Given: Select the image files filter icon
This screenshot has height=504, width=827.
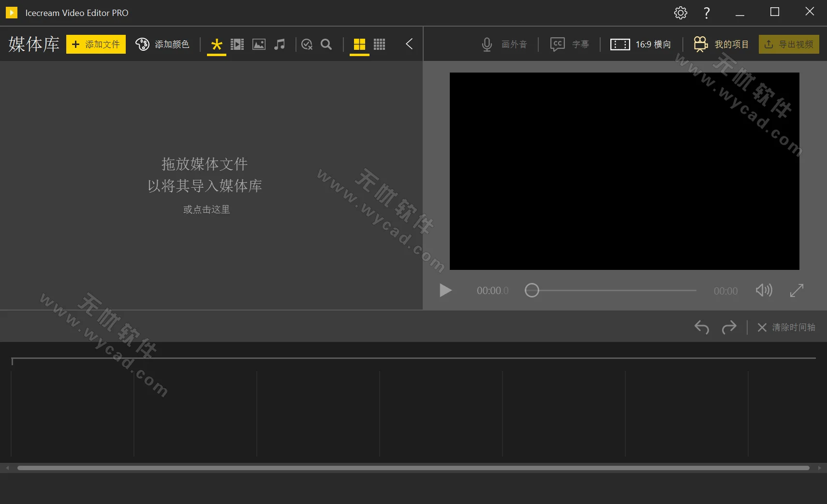Looking at the screenshot, I should pyautogui.click(x=258, y=44).
